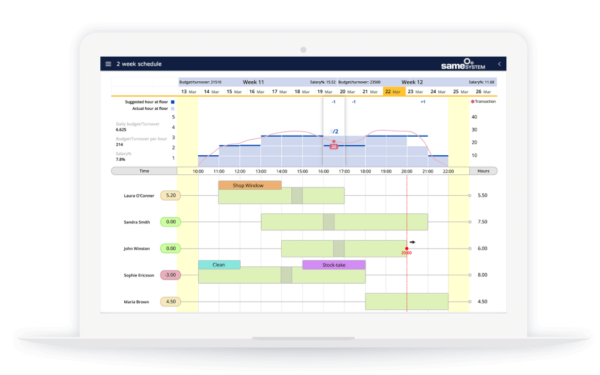Viewport: 600px width, 375px height.
Task: Click the 8.00 hours value for Sophie
Action: [x=482, y=275]
